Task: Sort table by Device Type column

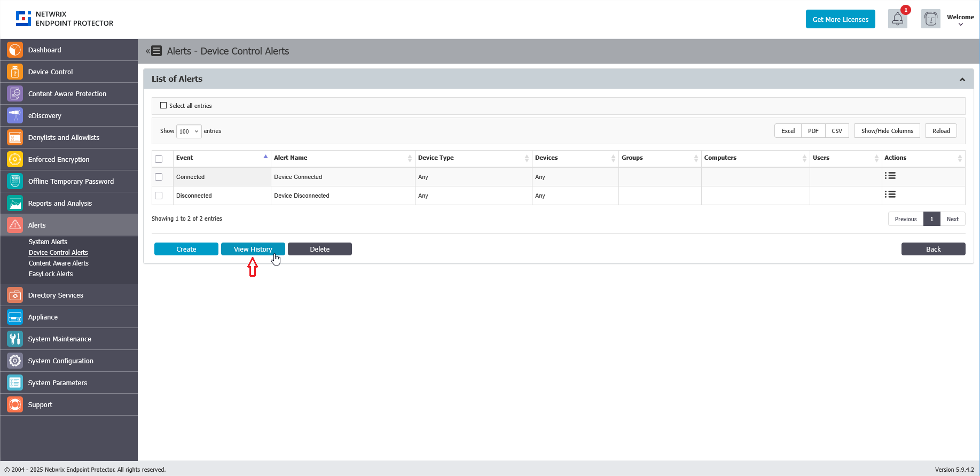Action: click(x=474, y=158)
